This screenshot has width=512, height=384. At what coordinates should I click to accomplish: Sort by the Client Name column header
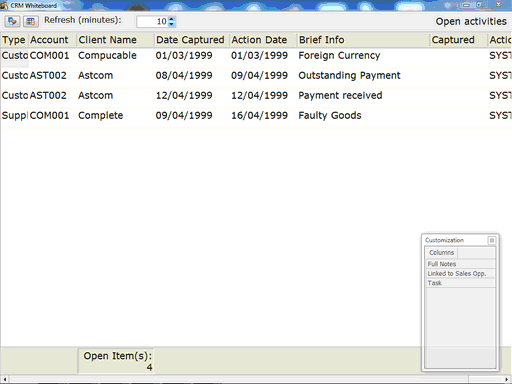pyautogui.click(x=115, y=40)
